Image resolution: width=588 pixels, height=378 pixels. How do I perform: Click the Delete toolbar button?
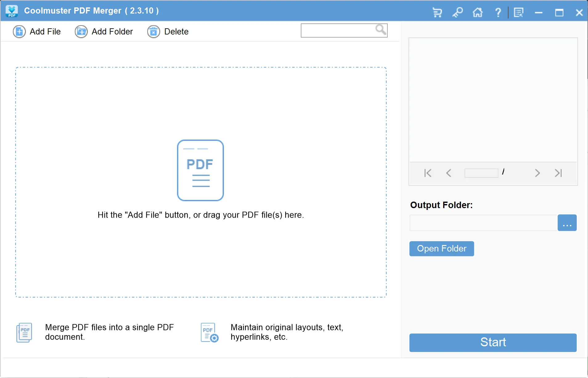pyautogui.click(x=168, y=31)
